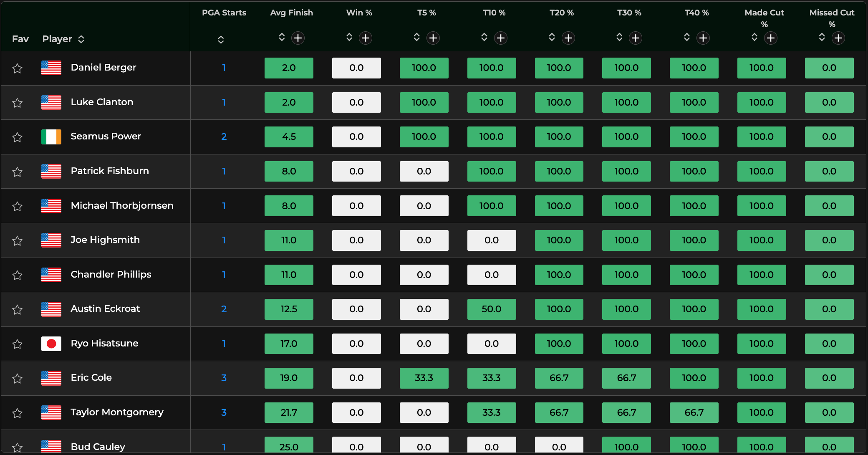Click the plus icon under T40 %
The width and height of the screenshot is (868, 455).
coord(703,38)
